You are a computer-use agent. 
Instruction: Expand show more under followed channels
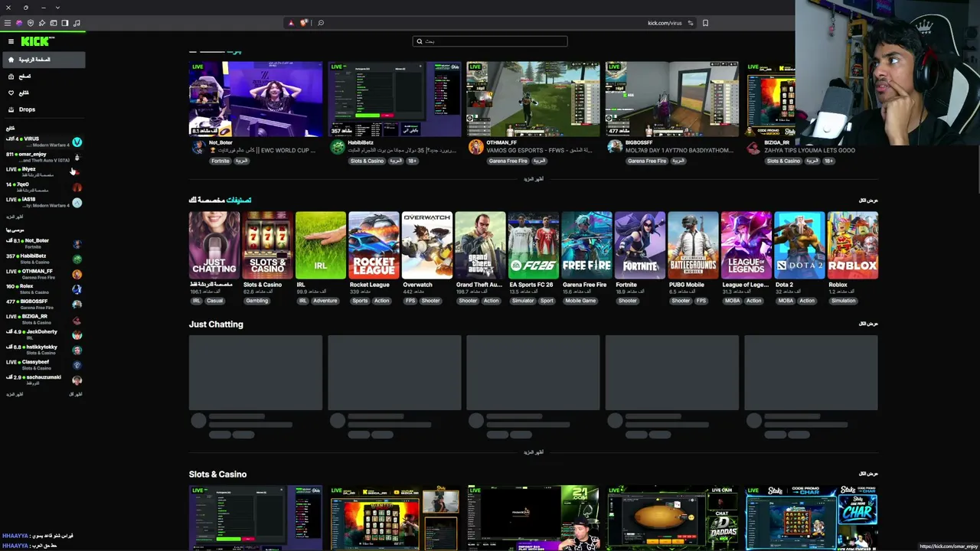tap(15, 217)
